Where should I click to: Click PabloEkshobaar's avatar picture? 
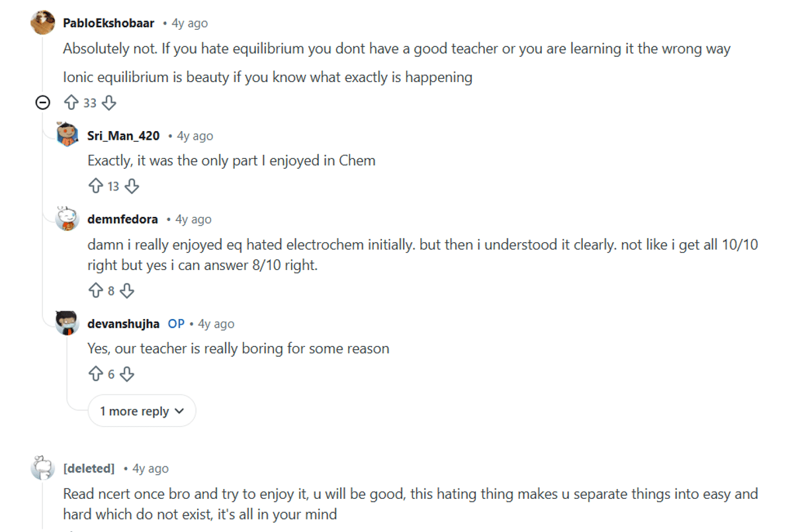(x=43, y=23)
